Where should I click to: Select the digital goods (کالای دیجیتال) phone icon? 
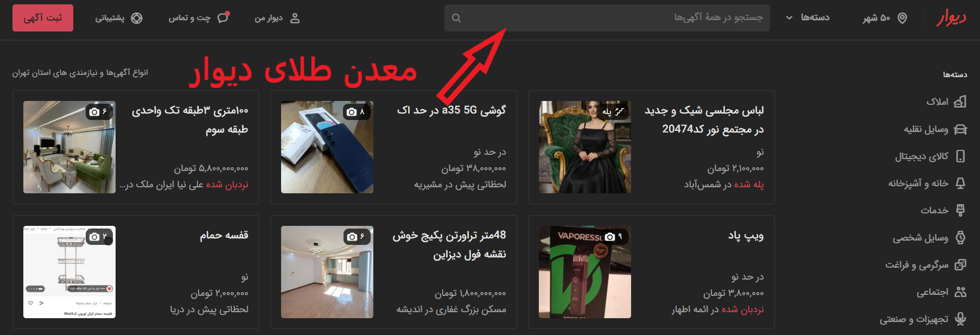(x=960, y=156)
